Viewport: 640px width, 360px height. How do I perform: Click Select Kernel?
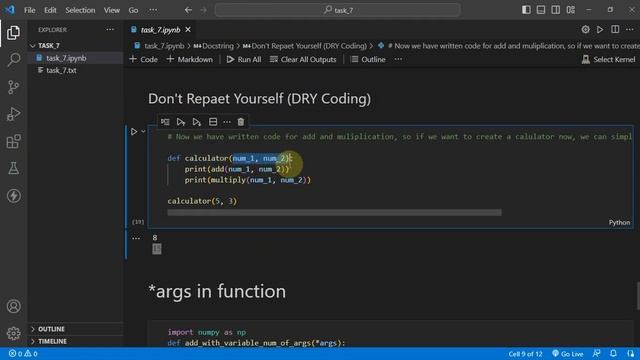click(x=608, y=59)
